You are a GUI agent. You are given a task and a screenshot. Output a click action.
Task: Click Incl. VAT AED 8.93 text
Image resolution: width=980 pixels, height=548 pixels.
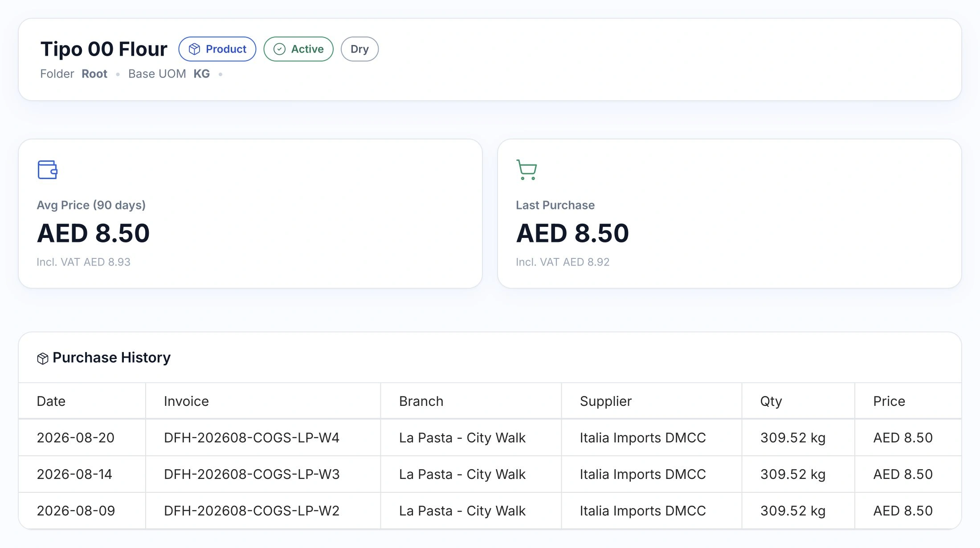pos(84,262)
